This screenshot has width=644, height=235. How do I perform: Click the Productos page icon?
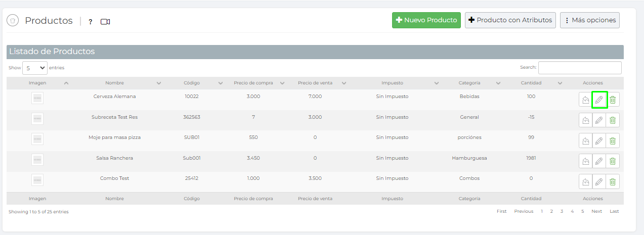point(13,21)
